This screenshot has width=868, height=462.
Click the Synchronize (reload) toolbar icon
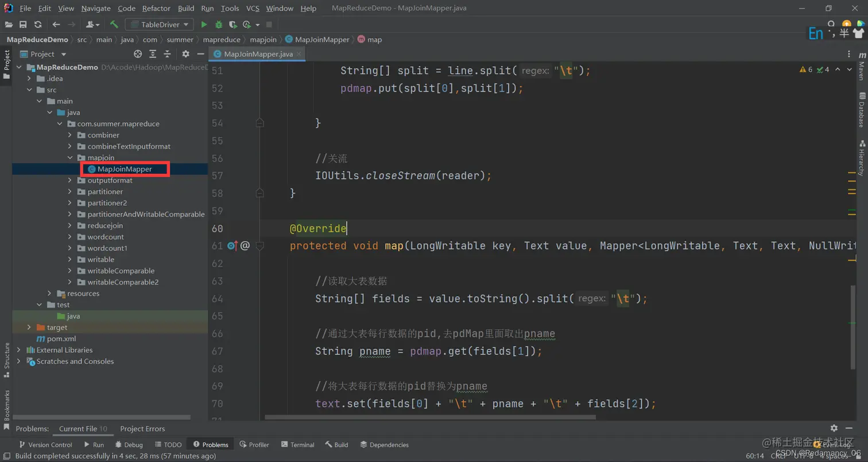(38, 25)
